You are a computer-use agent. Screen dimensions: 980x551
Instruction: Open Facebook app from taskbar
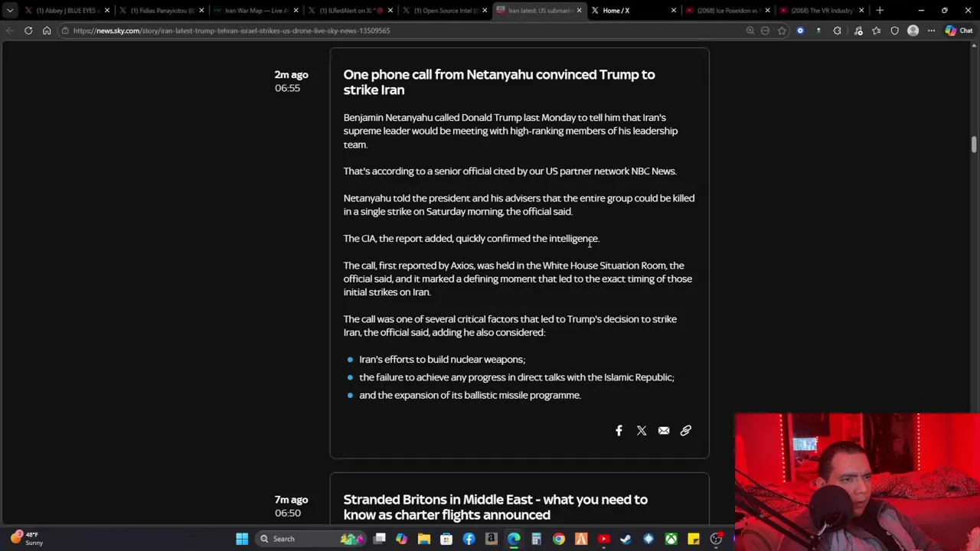[469, 539]
